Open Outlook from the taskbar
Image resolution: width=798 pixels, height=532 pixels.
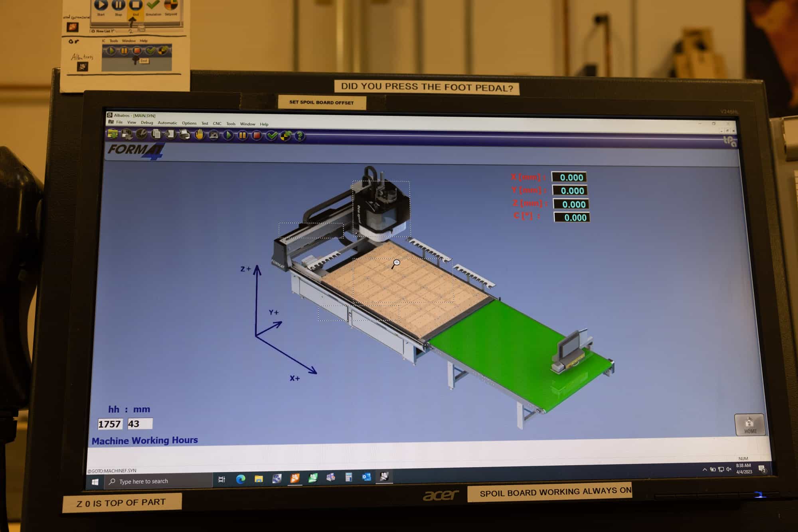pyautogui.click(x=366, y=477)
